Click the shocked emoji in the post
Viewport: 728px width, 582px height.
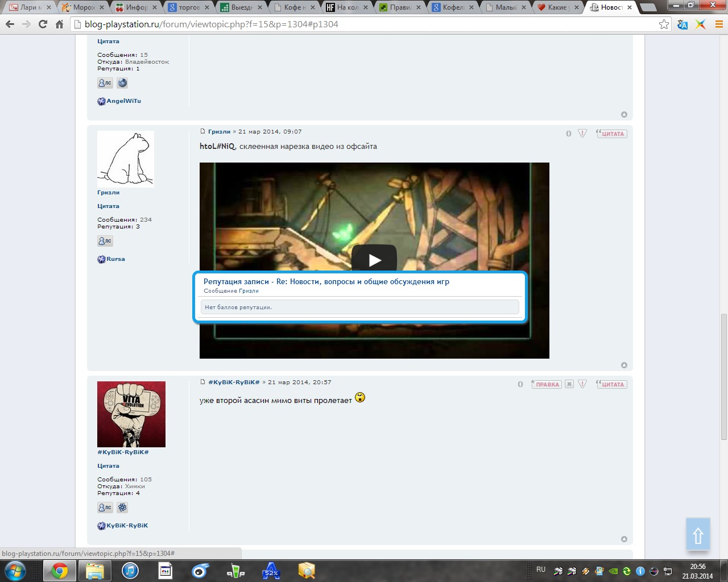[360, 397]
